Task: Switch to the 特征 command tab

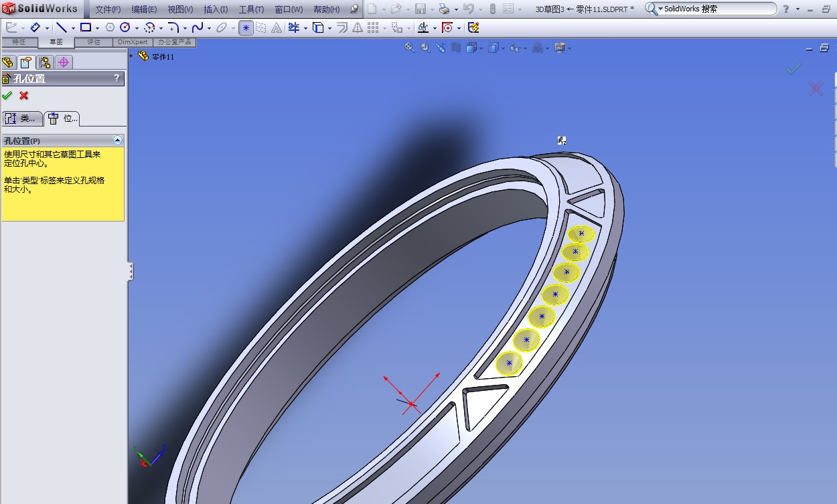Action: [x=19, y=41]
